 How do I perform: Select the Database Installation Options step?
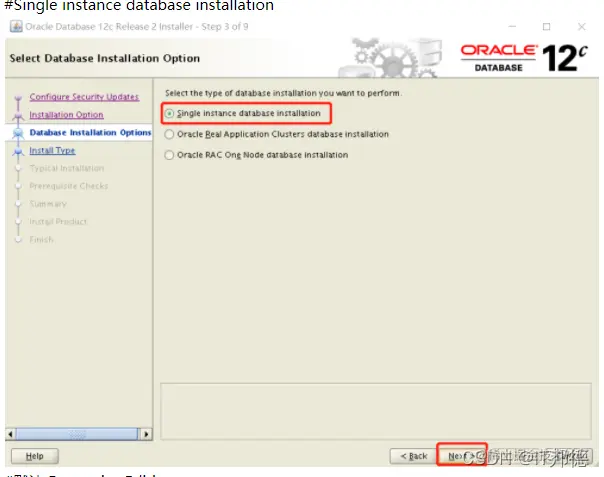(x=90, y=133)
